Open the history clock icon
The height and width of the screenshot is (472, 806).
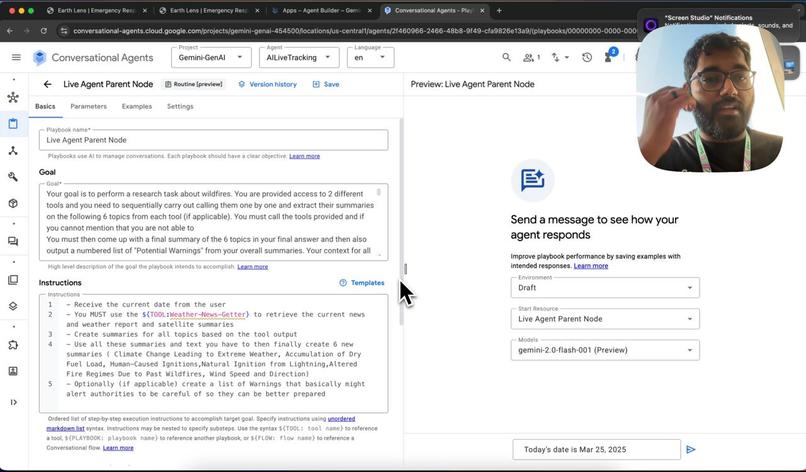[x=587, y=58]
